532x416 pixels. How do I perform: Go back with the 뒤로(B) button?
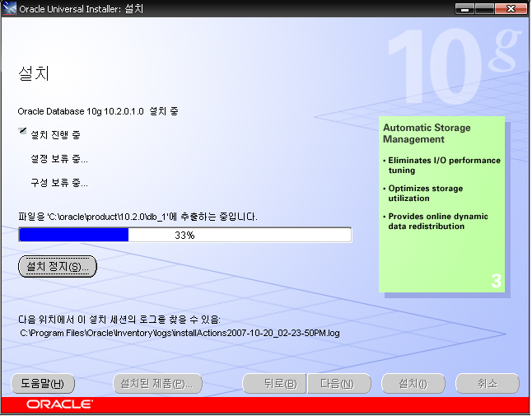(x=274, y=384)
